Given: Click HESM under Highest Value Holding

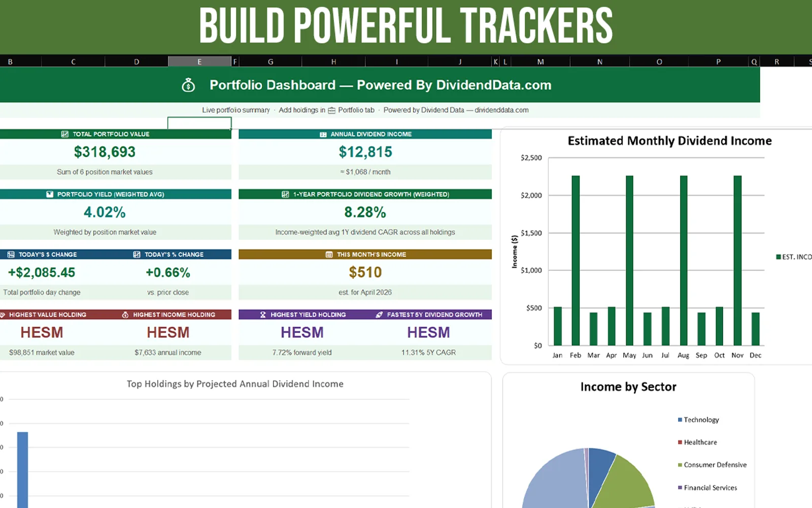Looking at the screenshot, I should [42, 333].
